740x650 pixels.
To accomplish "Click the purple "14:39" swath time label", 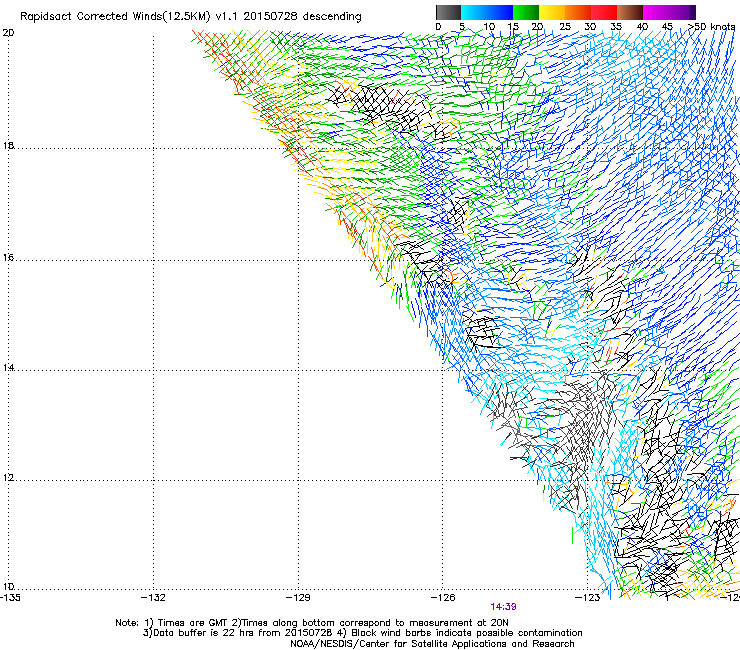I will coord(503,607).
